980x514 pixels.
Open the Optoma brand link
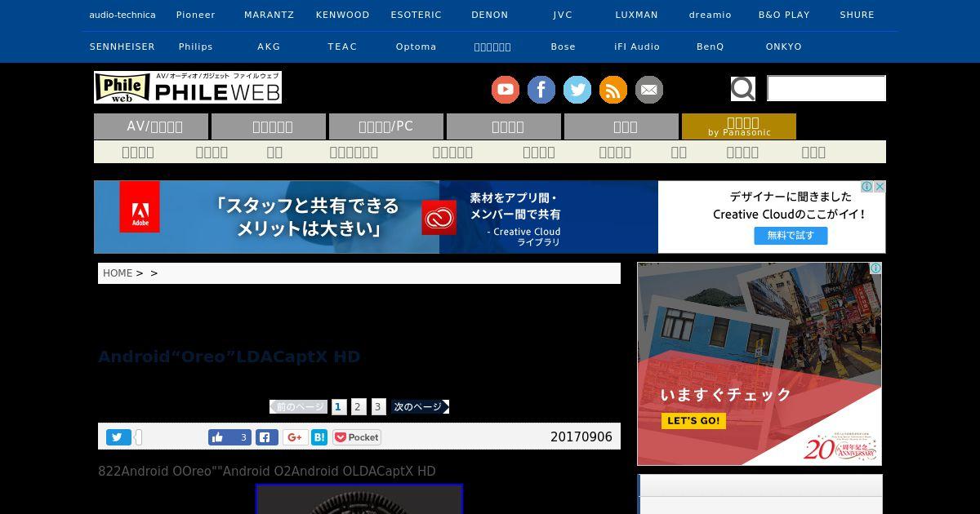coord(416,47)
